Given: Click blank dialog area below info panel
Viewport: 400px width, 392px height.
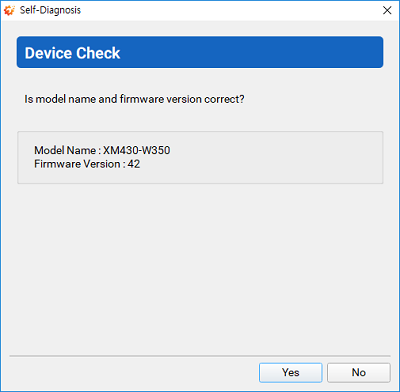Looking at the screenshot, I should point(200,267).
